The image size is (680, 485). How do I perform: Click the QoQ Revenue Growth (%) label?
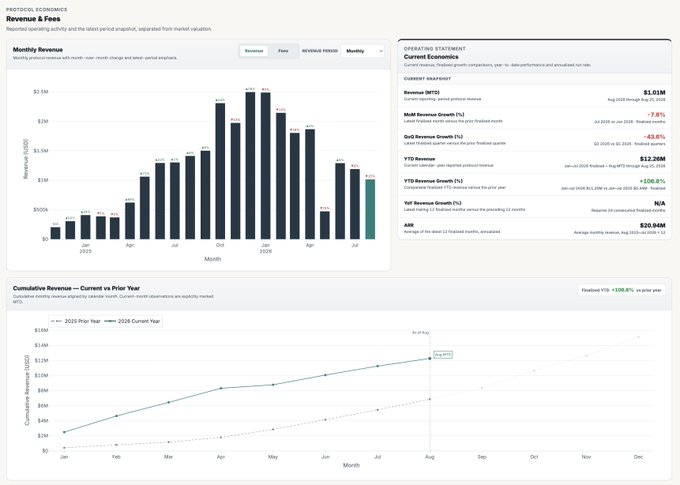click(x=433, y=137)
